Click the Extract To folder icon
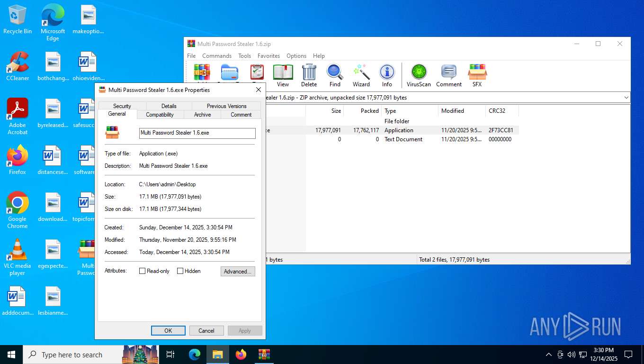This screenshot has height=364, width=644. click(x=230, y=73)
